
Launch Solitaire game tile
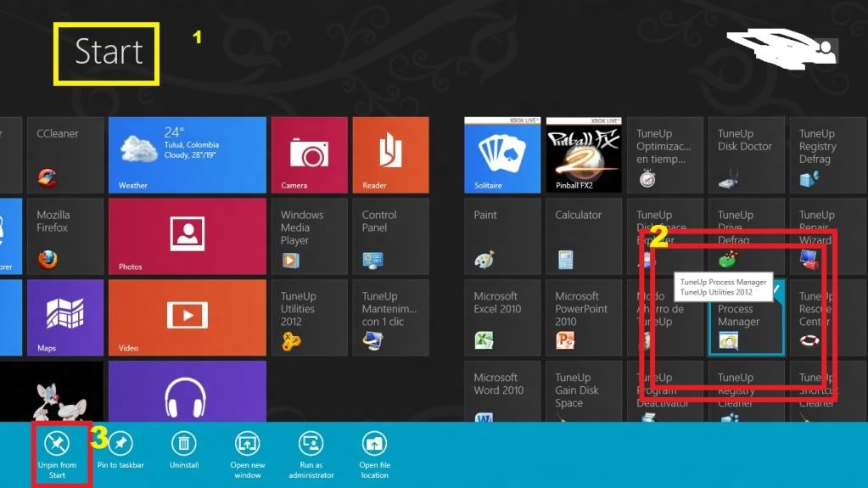pos(502,155)
